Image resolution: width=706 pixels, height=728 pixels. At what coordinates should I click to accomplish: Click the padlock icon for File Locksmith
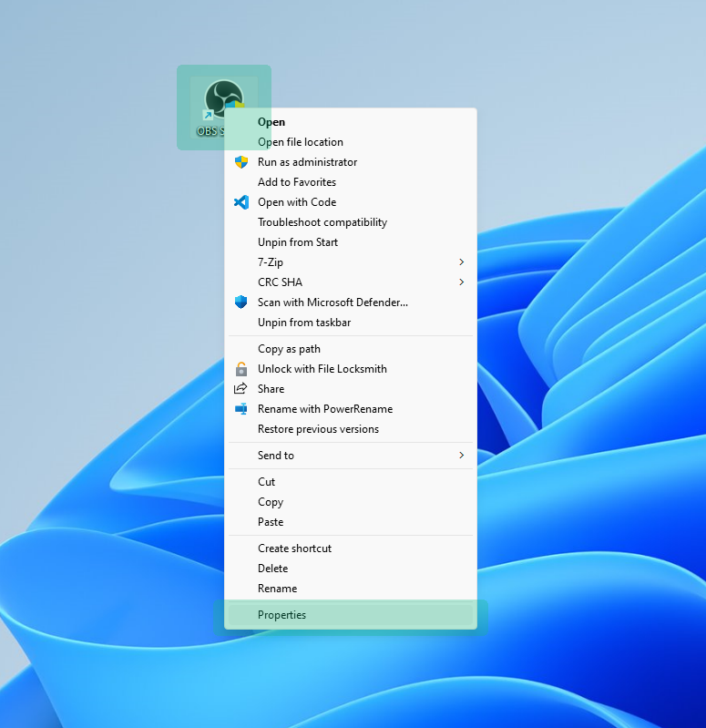tap(241, 369)
